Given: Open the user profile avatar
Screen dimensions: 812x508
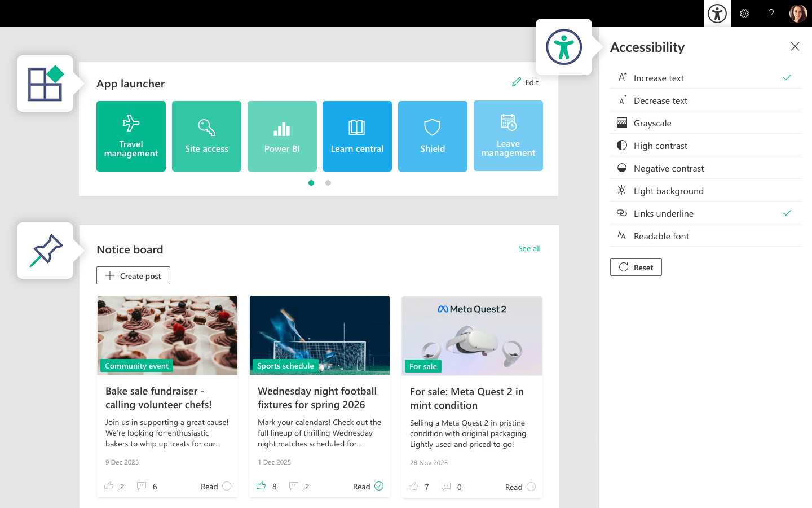Looking at the screenshot, I should (798, 14).
